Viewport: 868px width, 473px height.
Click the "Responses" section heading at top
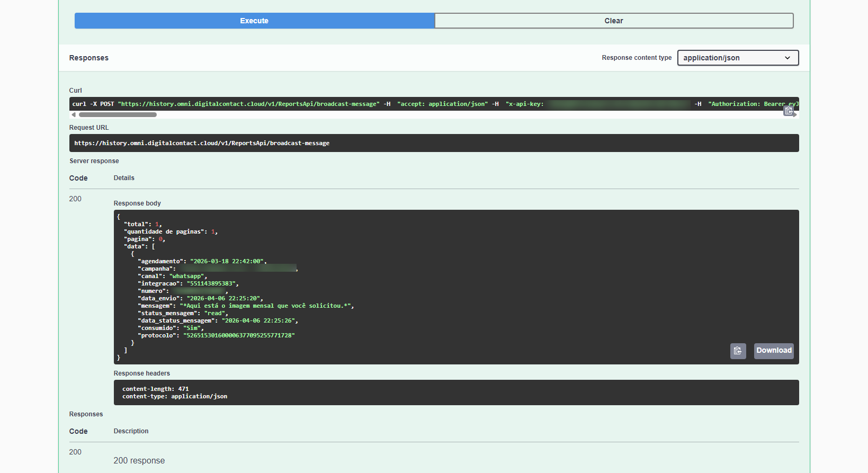pos(88,58)
